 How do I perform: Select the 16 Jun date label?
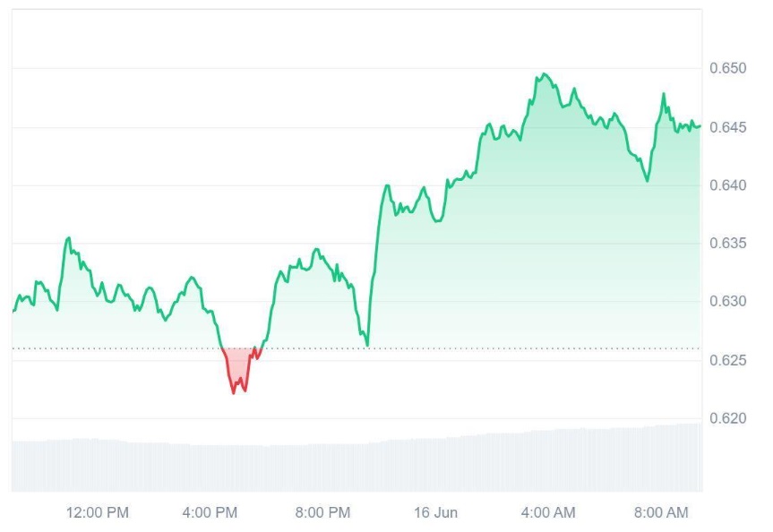435,512
